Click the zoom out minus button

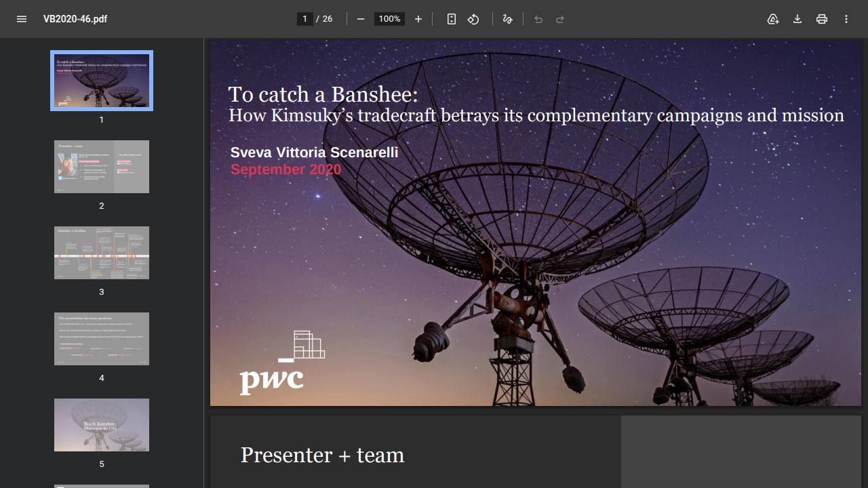pos(361,19)
